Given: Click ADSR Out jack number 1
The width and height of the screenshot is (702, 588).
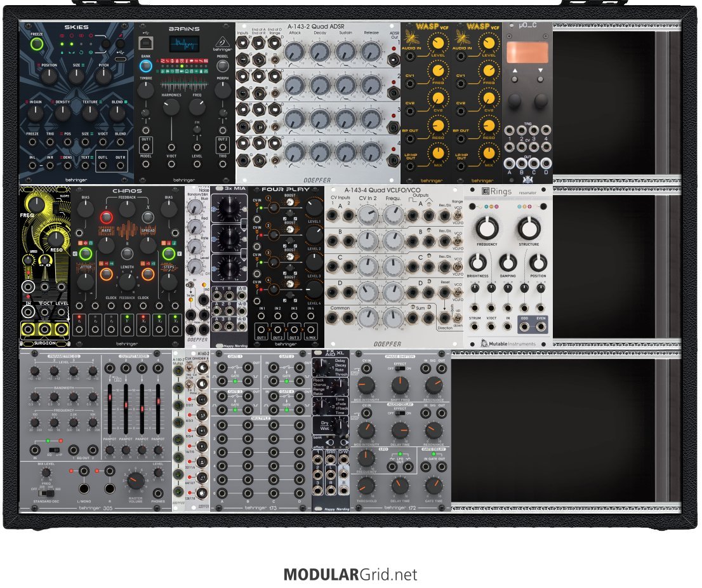Looking at the screenshot, I should click(394, 59).
